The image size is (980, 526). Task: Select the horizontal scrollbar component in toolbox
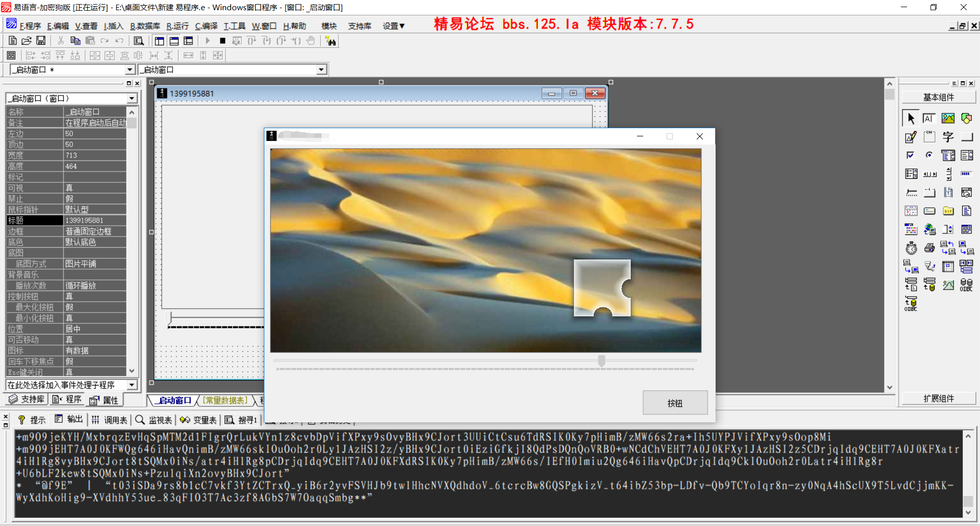tap(929, 174)
